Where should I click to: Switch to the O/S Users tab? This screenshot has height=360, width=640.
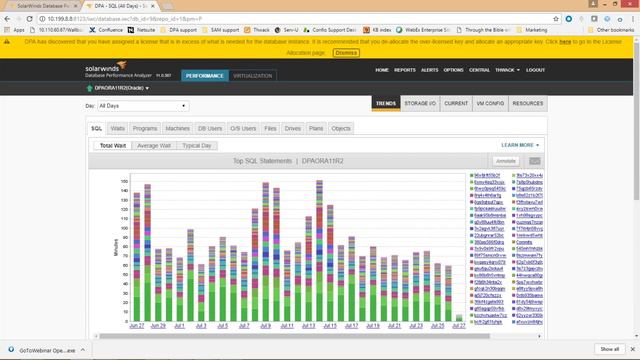pos(243,128)
